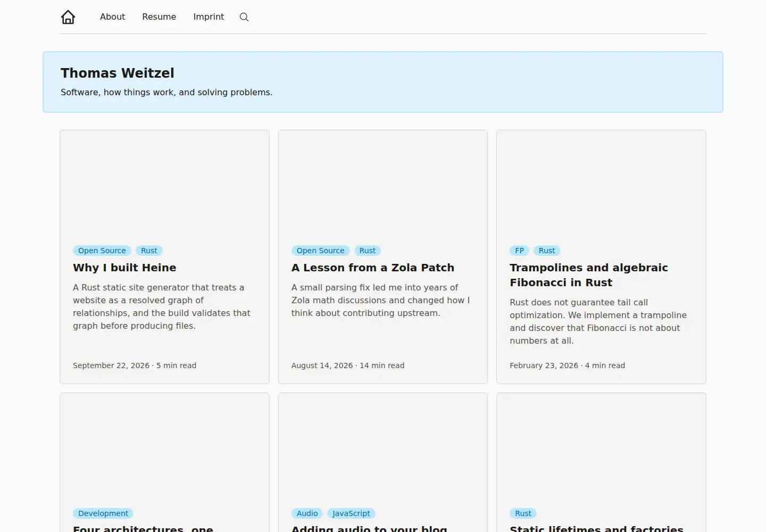Viewport: 766px width, 532px height.
Task: Open 'A Lesson from a Zola Patch' post
Action: [373, 268]
